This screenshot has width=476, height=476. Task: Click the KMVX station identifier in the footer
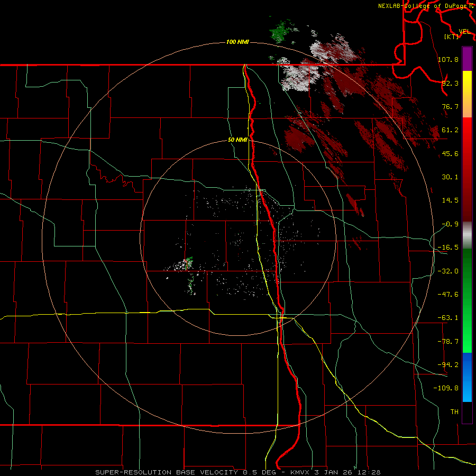[x=301, y=472]
